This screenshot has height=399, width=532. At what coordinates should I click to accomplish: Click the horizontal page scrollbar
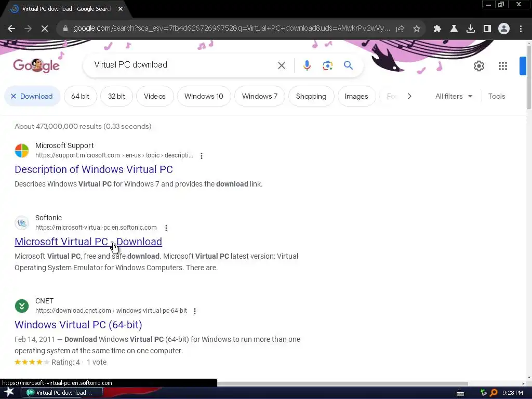(x=343, y=384)
